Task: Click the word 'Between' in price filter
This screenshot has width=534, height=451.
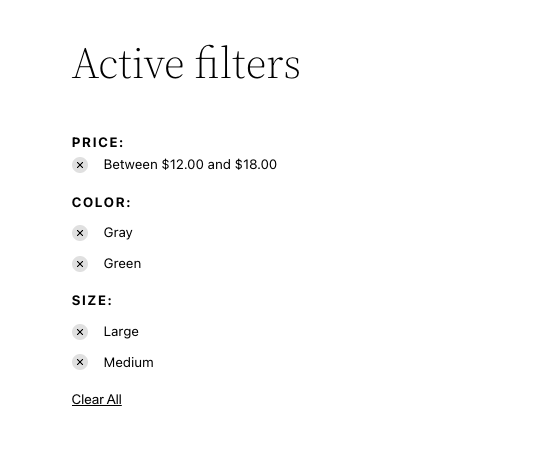Action: click(130, 165)
